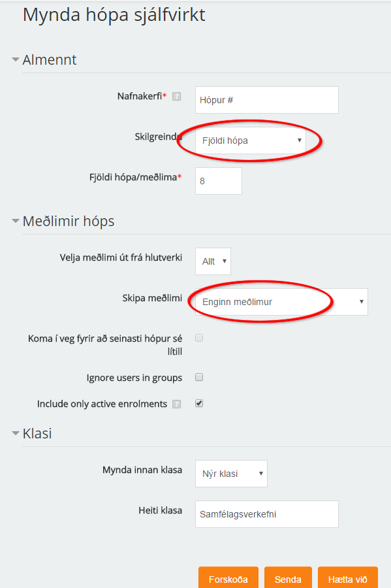Click the Almennt section heading text
This screenshot has height=588, width=391.
(50, 59)
